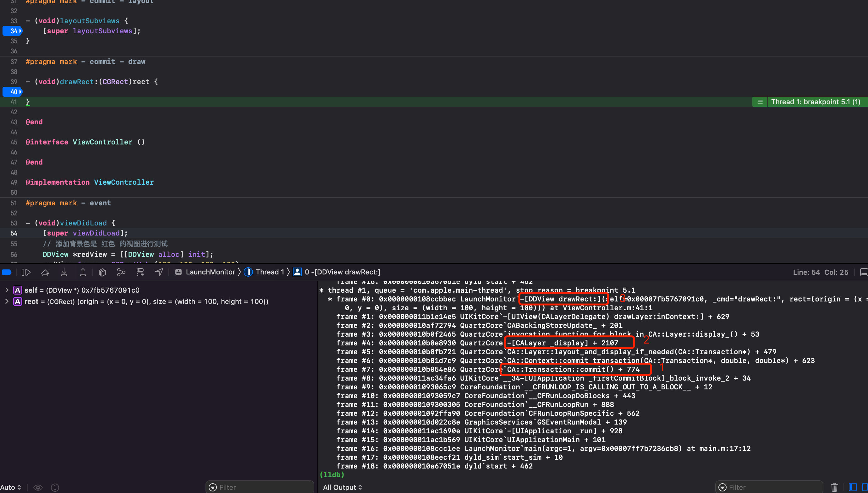
Task: Open the Auto variables scope dropdown
Action: coord(10,487)
